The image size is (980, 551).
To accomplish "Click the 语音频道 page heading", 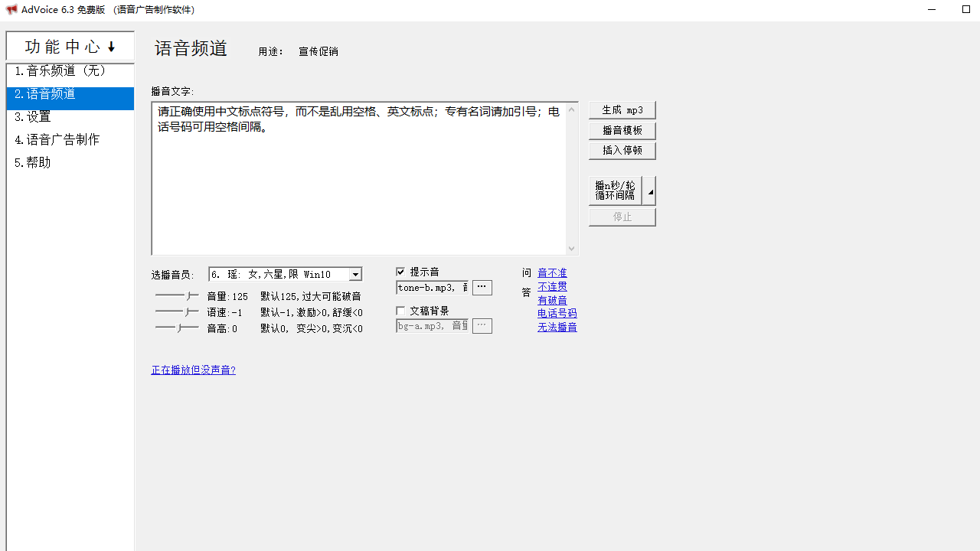I will point(191,48).
